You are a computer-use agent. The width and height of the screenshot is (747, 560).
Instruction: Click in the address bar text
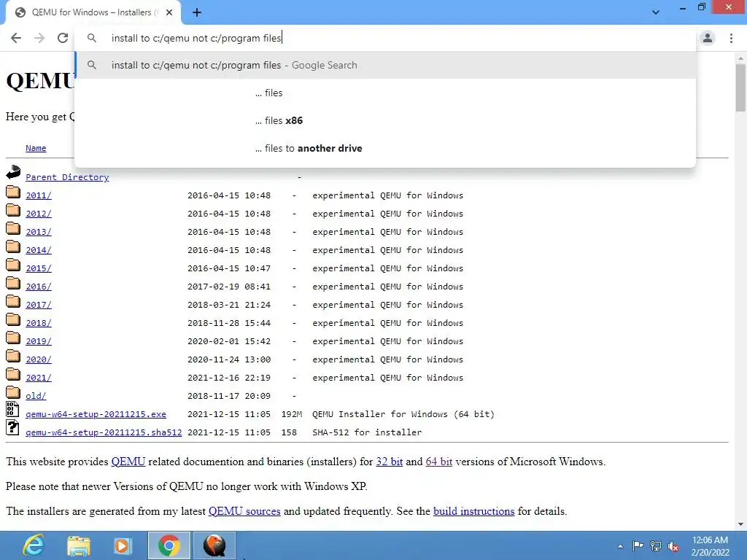[196, 38]
